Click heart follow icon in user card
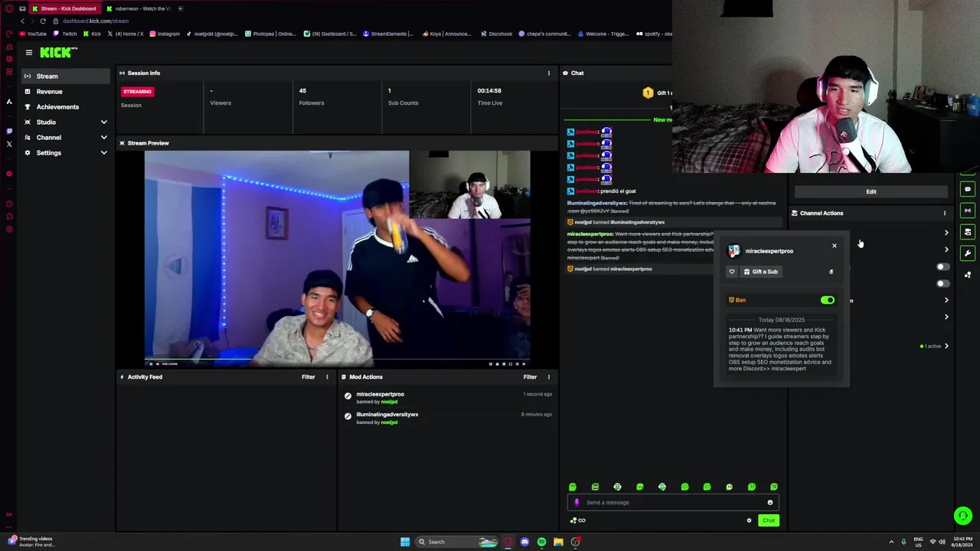 732,272
